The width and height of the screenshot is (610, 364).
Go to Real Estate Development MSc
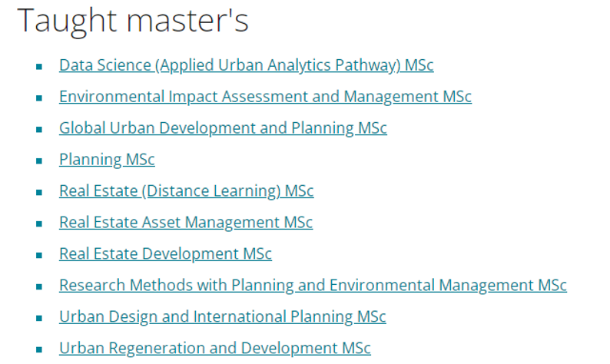click(x=165, y=254)
